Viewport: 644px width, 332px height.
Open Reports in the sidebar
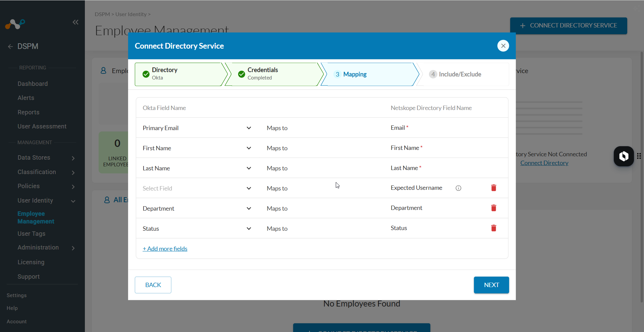[29, 112]
